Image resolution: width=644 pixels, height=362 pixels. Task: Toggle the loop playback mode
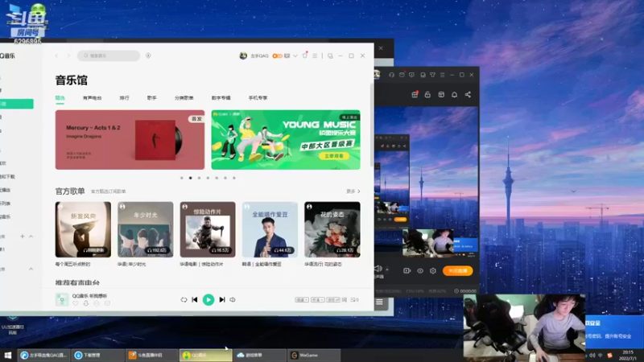184,299
